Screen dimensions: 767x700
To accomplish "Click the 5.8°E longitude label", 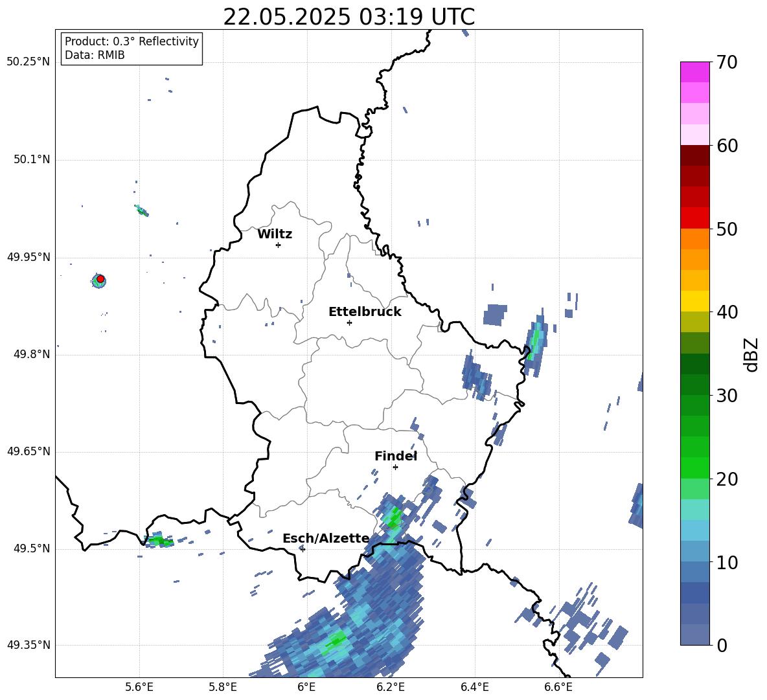I will coord(223,687).
